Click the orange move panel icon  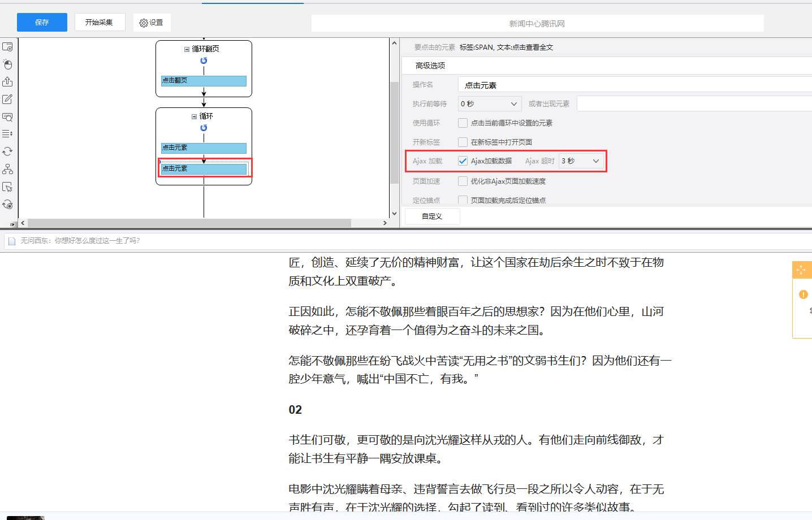[801, 270]
